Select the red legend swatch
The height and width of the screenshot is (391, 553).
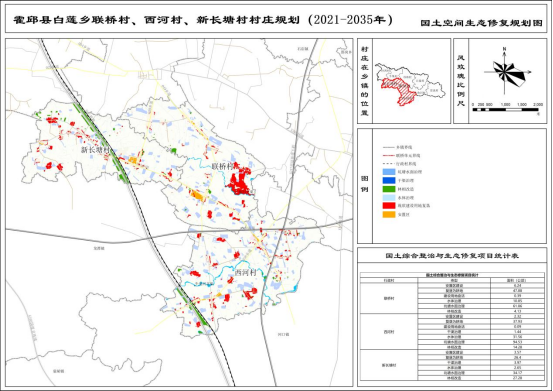point(389,206)
